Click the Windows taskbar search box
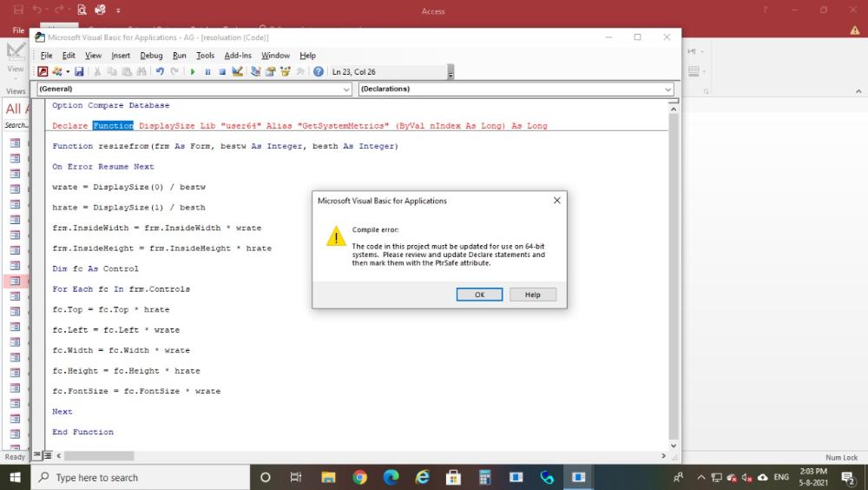Image resolution: width=868 pixels, height=490 pixels. click(139, 477)
